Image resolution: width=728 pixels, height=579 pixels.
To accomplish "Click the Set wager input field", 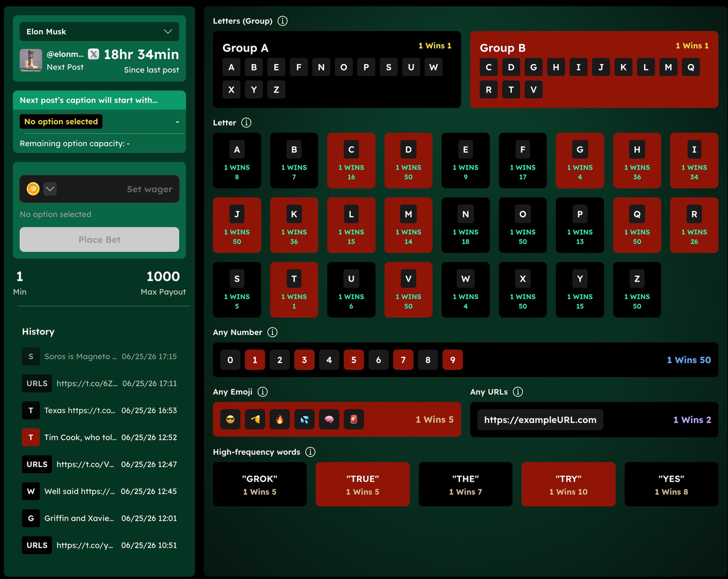I will [x=99, y=189].
